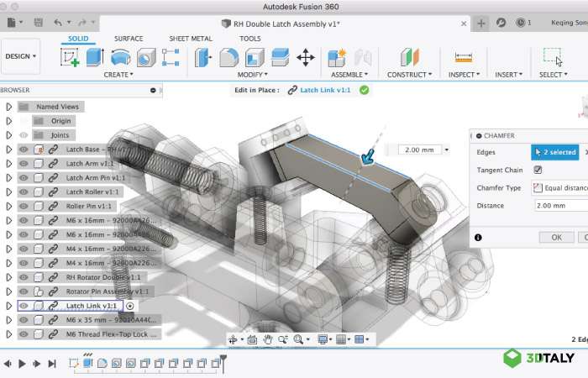588x378 pixels.
Task: Hide the Latch Arm v1:1 component
Action: [x=24, y=164]
